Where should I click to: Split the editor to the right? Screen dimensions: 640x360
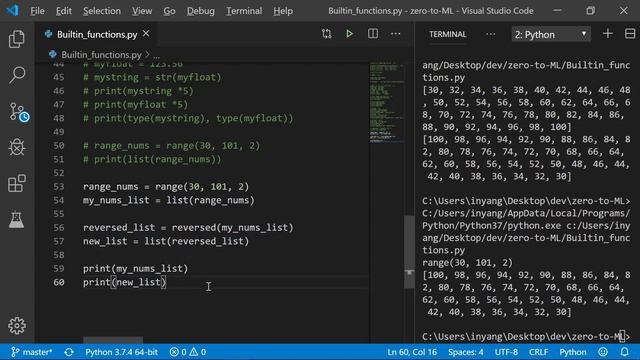coord(373,34)
